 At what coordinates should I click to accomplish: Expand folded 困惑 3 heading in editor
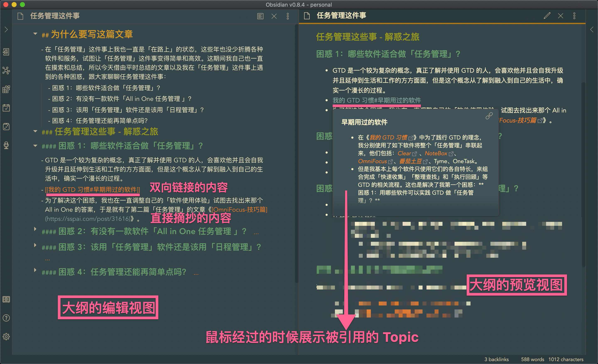tap(36, 245)
